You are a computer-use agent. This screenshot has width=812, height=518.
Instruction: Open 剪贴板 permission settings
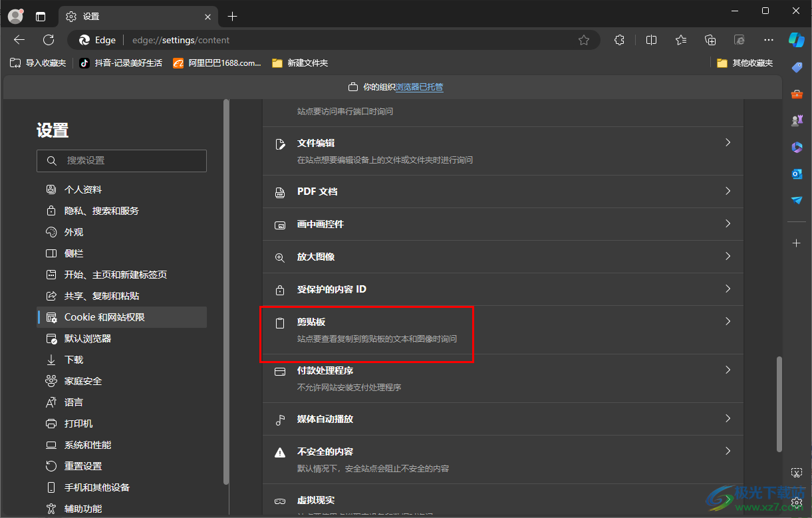pyautogui.click(x=503, y=330)
